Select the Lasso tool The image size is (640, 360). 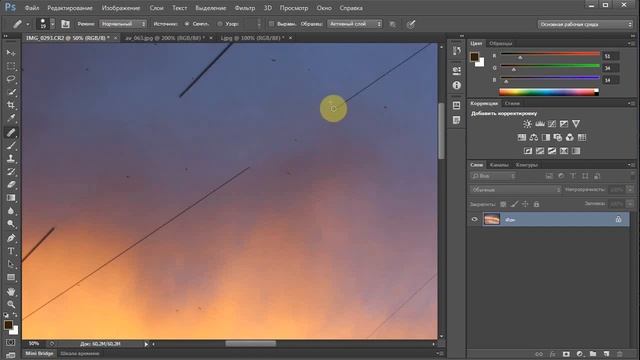point(11,79)
